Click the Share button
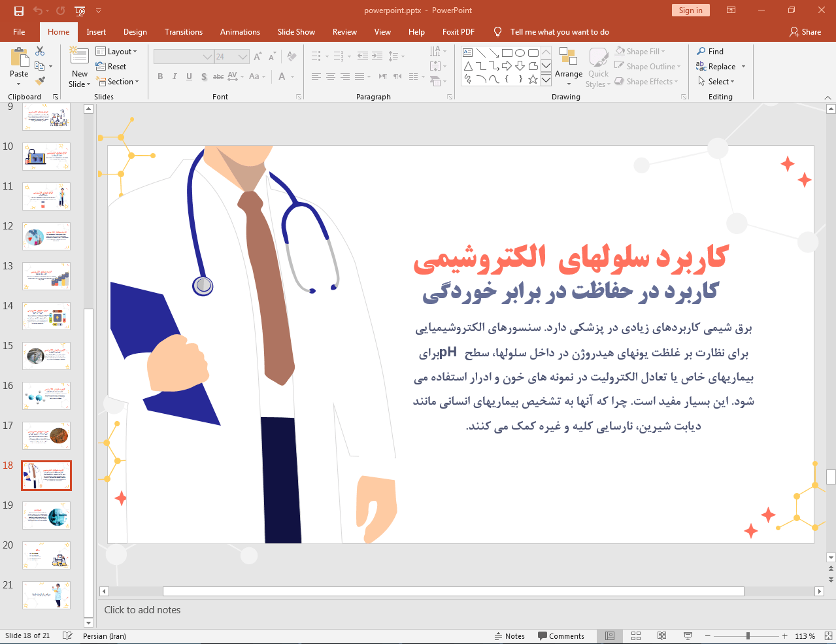 (x=805, y=31)
